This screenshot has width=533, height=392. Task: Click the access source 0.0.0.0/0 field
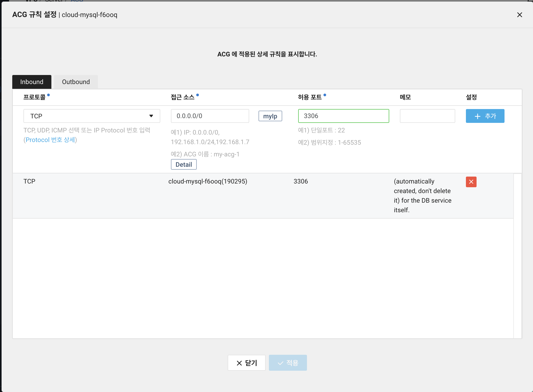(x=210, y=116)
